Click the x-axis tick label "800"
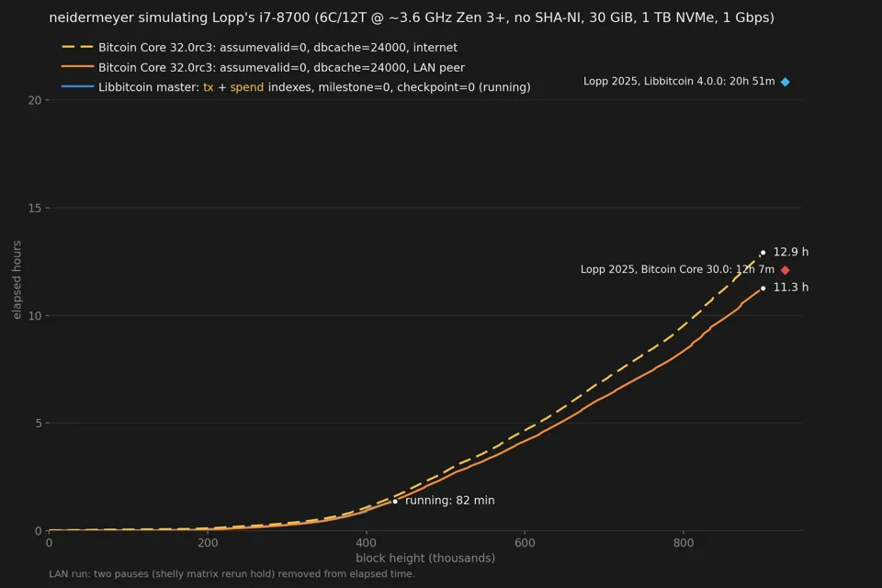This screenshot has width=882, height=588. [684, 543]
